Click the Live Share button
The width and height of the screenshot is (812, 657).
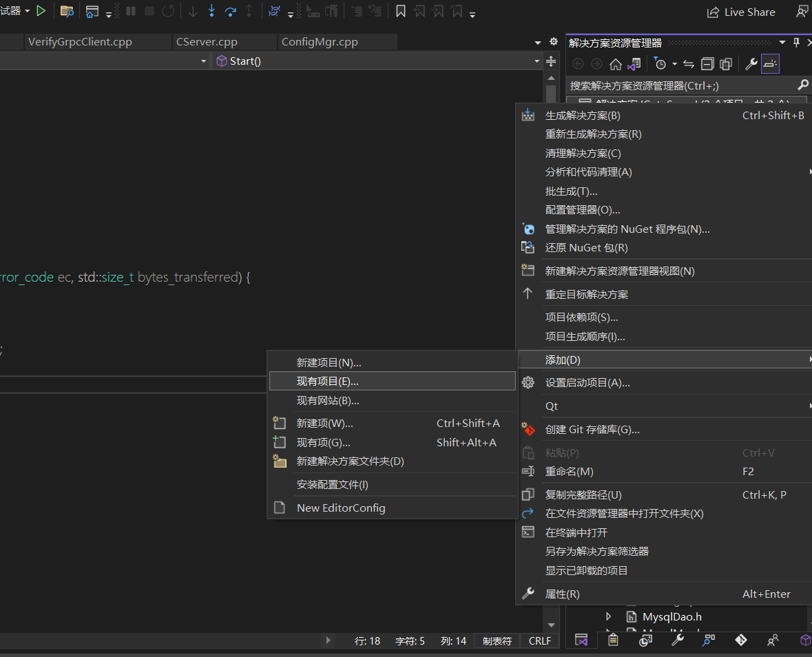pos(741,12)
